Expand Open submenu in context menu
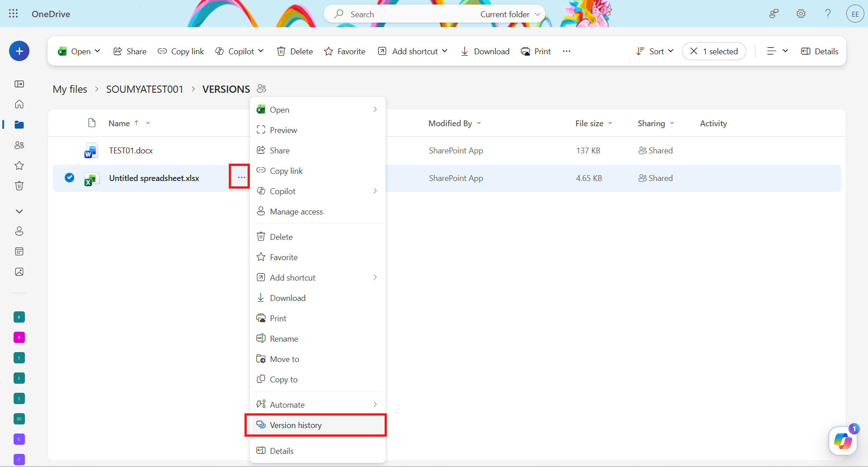This screenshot has height=467, width=868. pyautogui.click(x=317, y=110)
